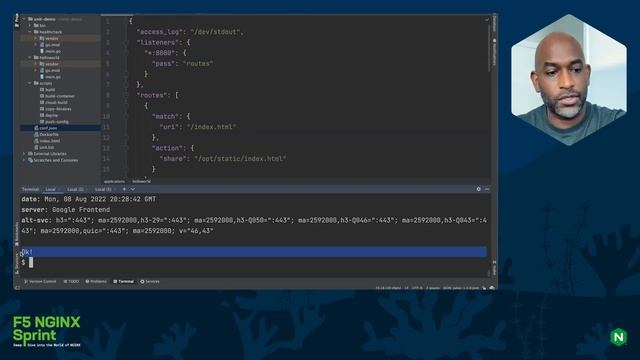Click the "routes" array key in editor
This screenshot has height=360, width=640.
tap(152, 95)
